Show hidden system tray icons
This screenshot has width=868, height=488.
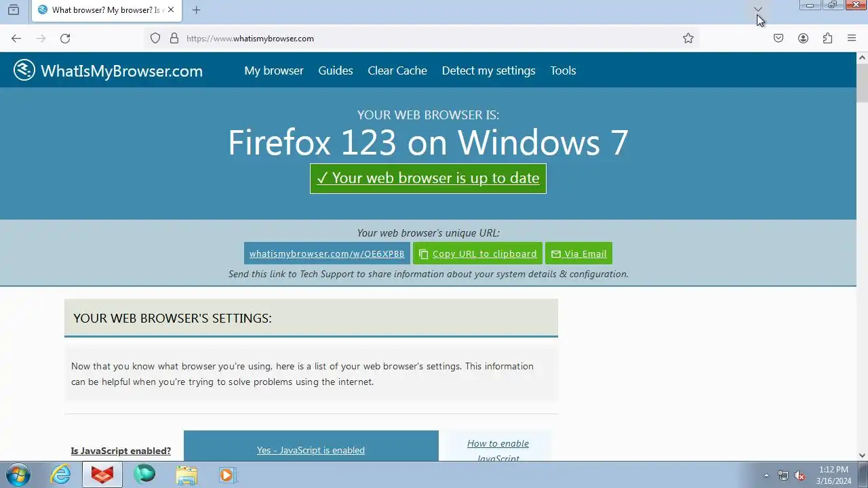(766, 475)
